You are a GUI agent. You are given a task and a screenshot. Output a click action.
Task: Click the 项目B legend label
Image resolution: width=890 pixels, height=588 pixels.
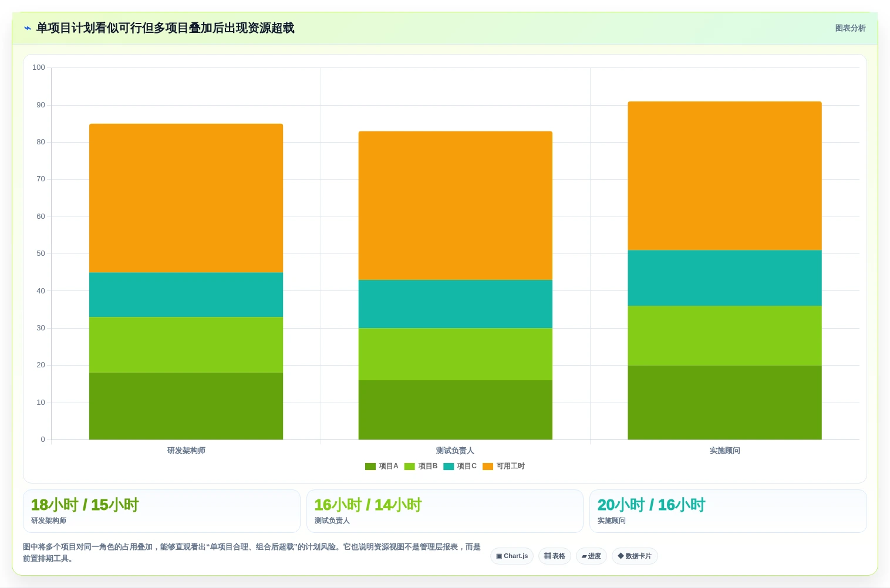(428, 467)
